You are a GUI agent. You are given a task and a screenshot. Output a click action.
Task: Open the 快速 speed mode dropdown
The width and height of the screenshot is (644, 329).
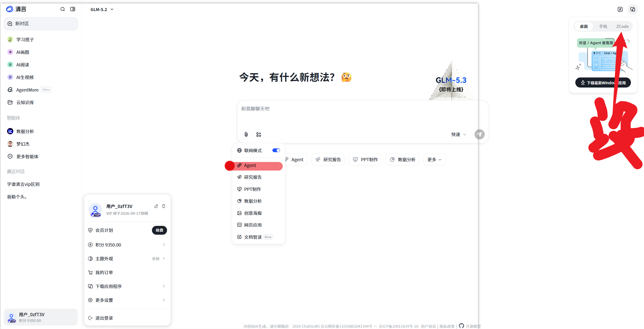pyautogui.click(x=459, y=135)
